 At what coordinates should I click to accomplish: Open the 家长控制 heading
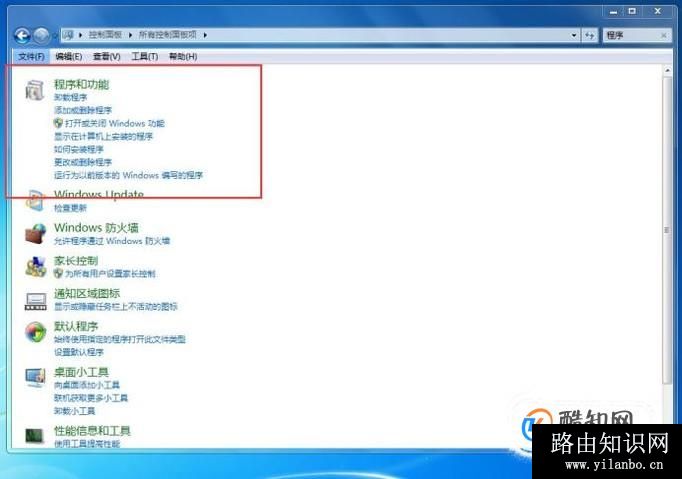pyautogui.click(x=76, y=261)
